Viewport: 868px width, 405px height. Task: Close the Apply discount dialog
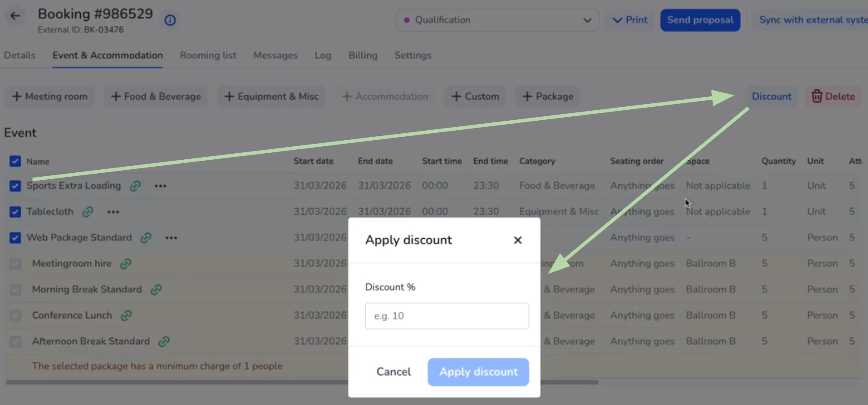(518, 240)
